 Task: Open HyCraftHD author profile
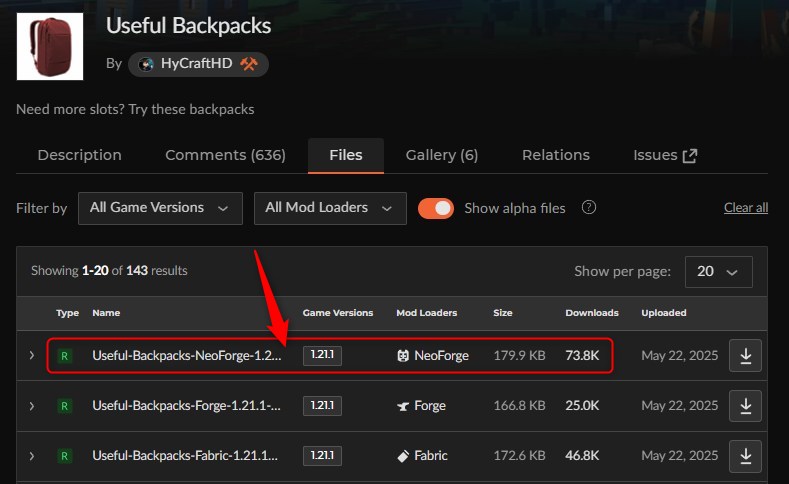tap(198, 64)
